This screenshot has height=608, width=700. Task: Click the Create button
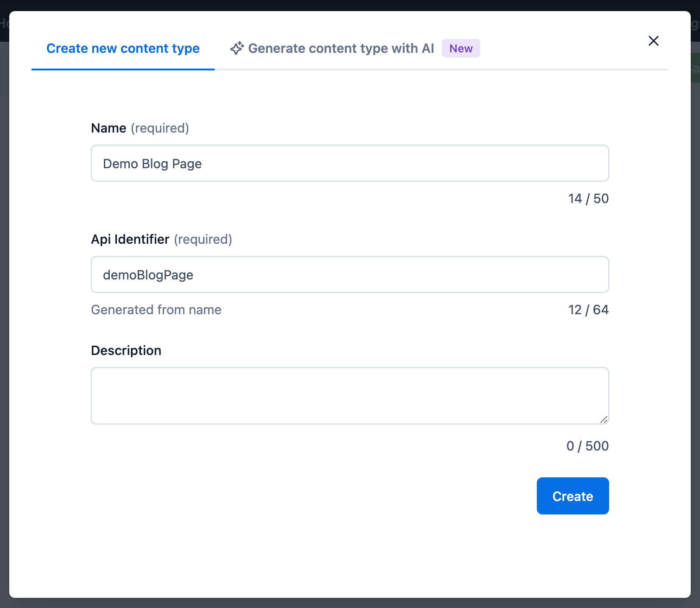pyautogui.click(x=573, y=496)
